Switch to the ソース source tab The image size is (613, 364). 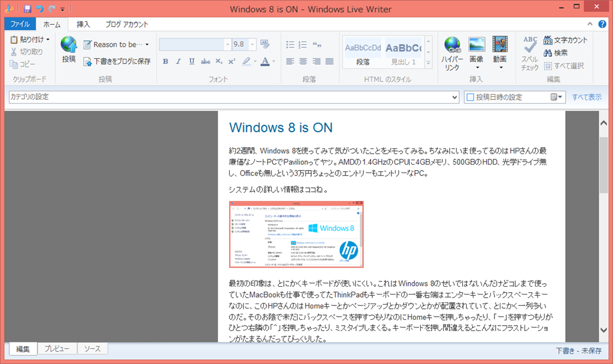point(92,349)
